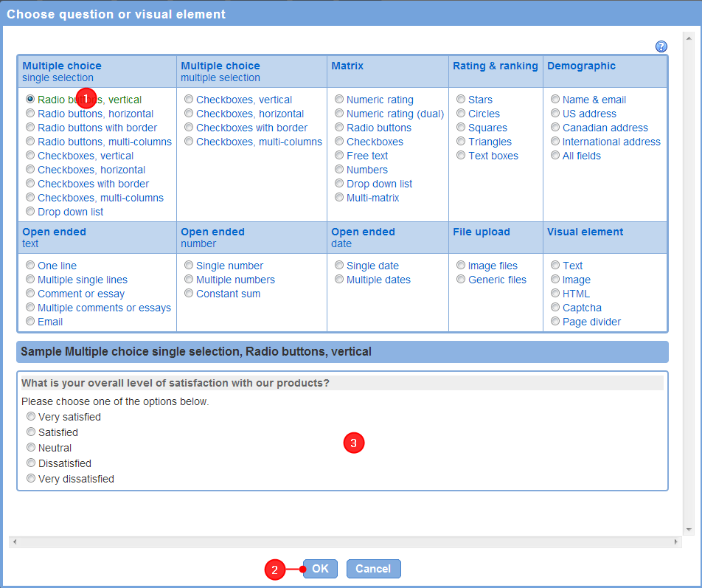702x588 pixels.
Task: Choose Radio buttons with border
Action: [x=30, y=127]
